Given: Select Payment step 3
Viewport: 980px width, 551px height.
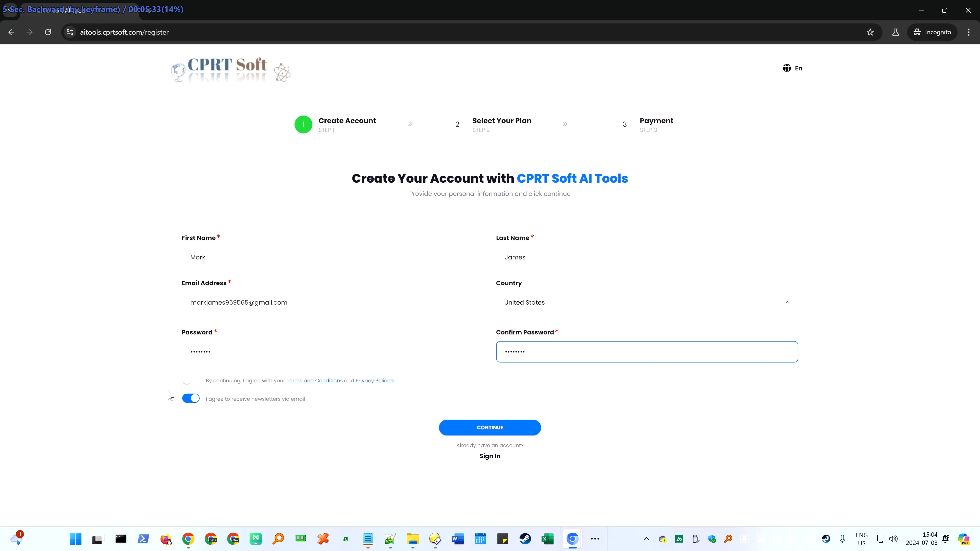Looking at the screenshot, I should coord(648,124).
